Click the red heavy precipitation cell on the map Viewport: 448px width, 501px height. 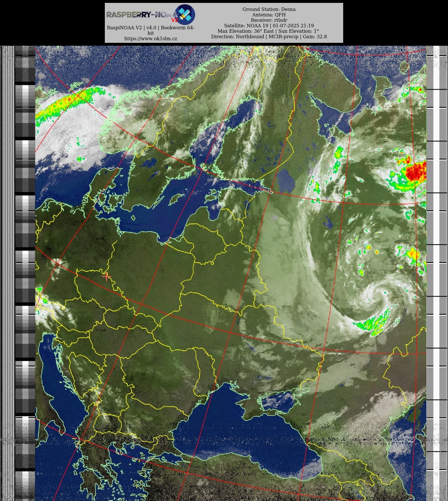coord(416,171)
